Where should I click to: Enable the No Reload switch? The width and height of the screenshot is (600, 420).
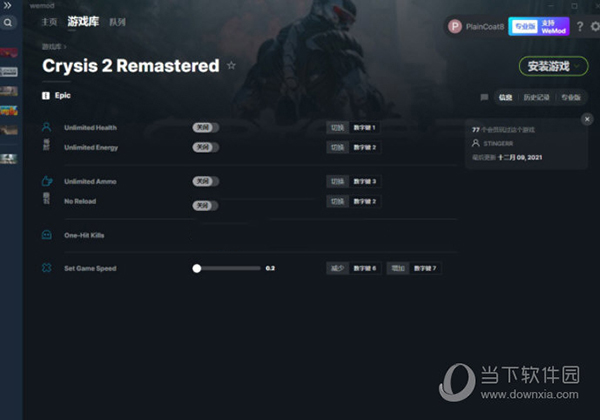click(205, 205)
